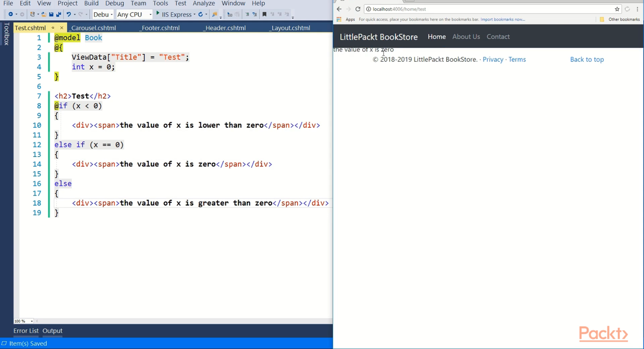Open the Debug menu

tap(114, 3)
